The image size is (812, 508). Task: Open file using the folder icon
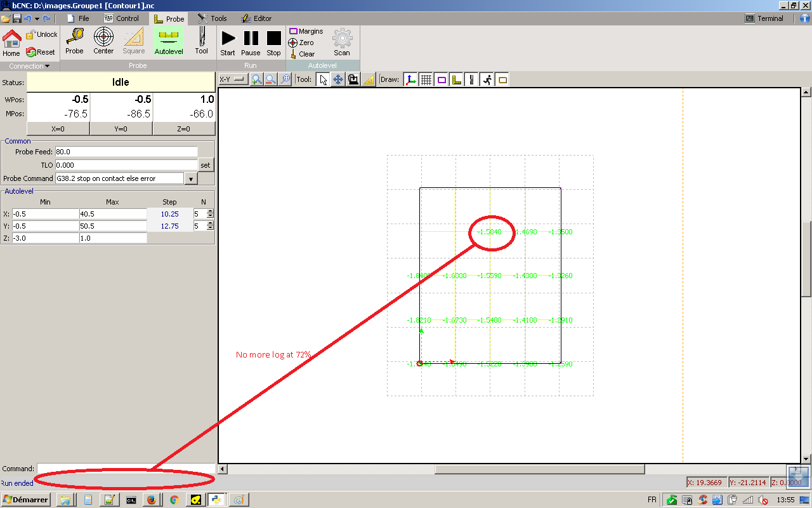6,19
